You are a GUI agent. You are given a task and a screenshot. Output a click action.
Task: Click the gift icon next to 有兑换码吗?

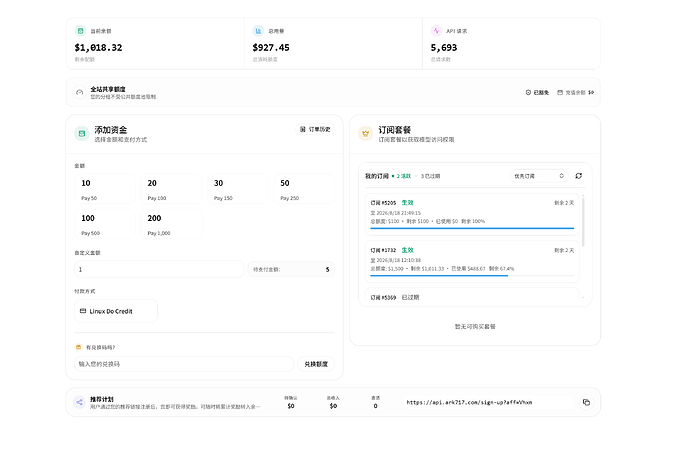78,347
